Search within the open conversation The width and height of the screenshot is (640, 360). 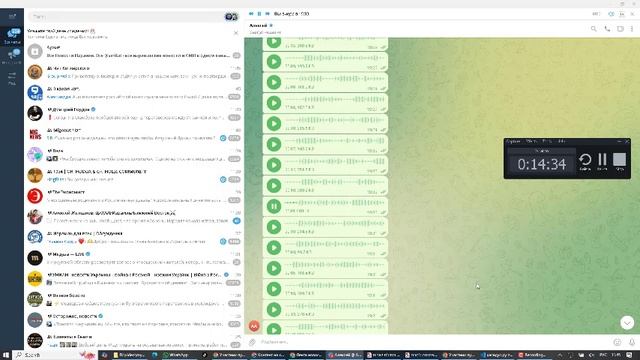pyautogui.click(x=593, y=29)
